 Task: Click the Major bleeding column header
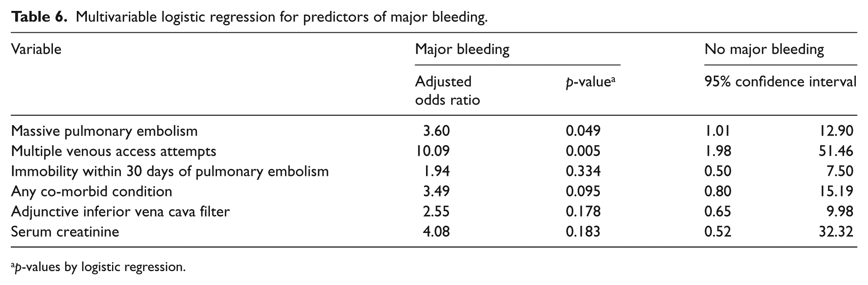462,50
